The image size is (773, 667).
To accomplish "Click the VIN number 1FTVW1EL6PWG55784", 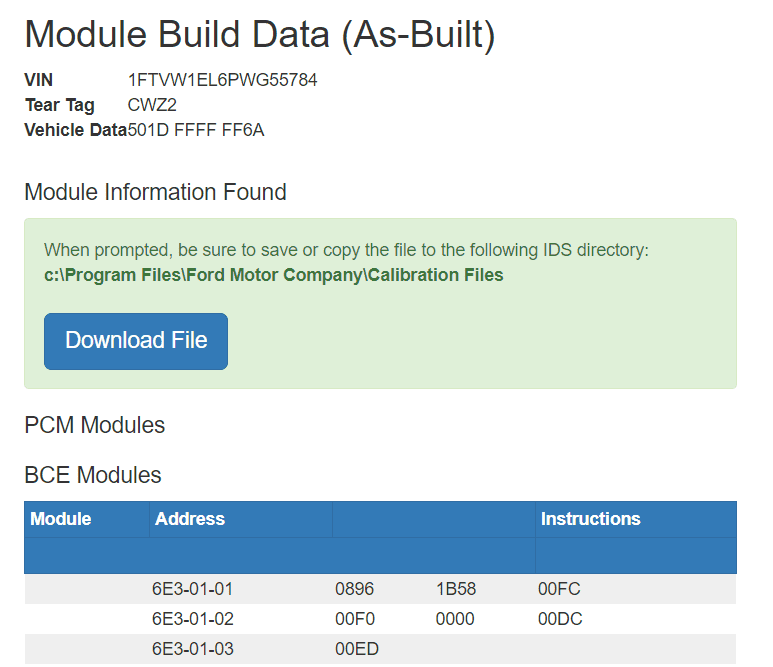I will point(222,80).
